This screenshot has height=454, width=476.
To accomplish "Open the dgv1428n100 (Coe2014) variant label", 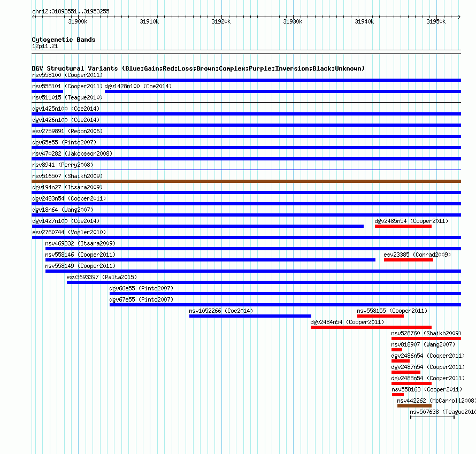I will click(x=138, y=86).
